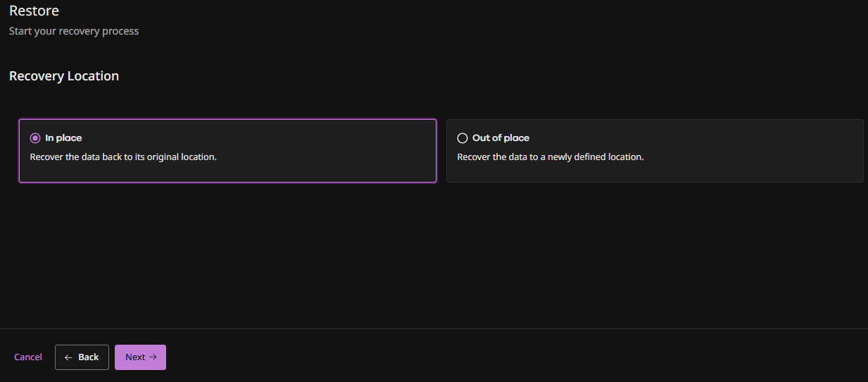Click the blank area below the option cards
This screenshot has width=868, height=382.
(x=434, y=254)
